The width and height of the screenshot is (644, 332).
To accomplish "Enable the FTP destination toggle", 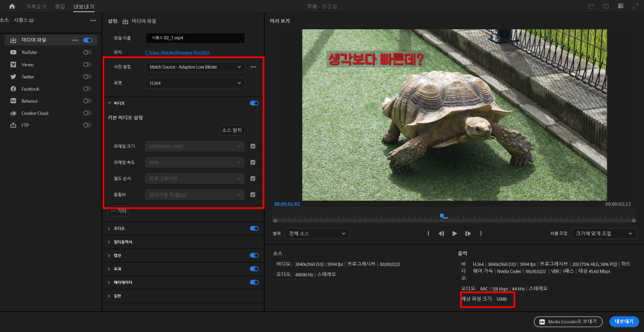I will pyautogui.click(x=87, y=125).
